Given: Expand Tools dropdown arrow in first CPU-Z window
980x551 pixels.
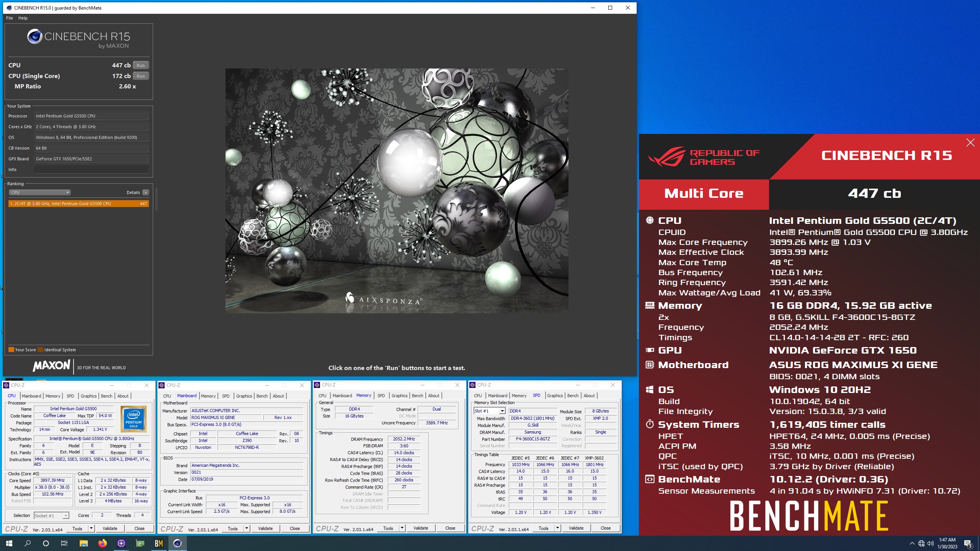Looking at the screenshot, I should [x=91, y=528].
